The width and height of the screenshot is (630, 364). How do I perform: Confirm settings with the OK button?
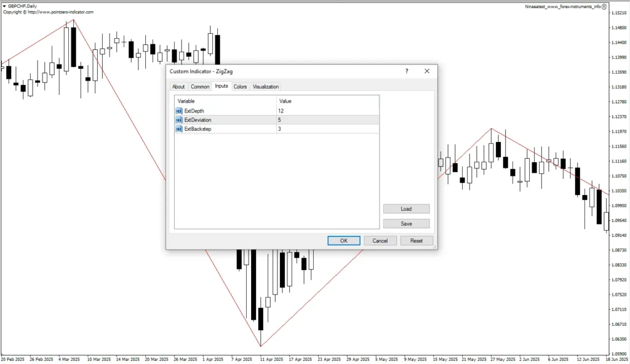344,240
